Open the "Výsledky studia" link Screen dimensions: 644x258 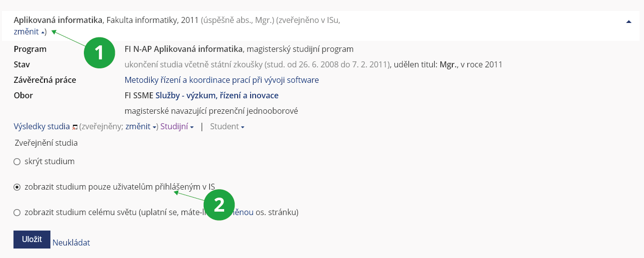(41, 127)
